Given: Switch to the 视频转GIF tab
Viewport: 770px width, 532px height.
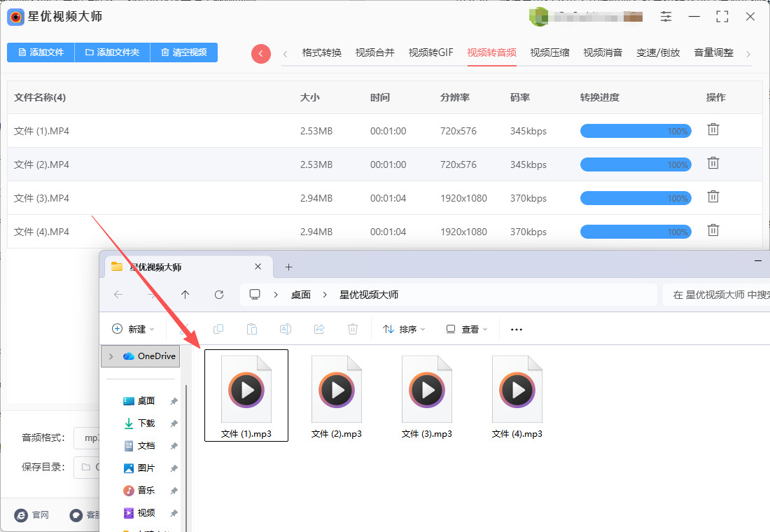Looking at the screenshot, I should point(430,52).
